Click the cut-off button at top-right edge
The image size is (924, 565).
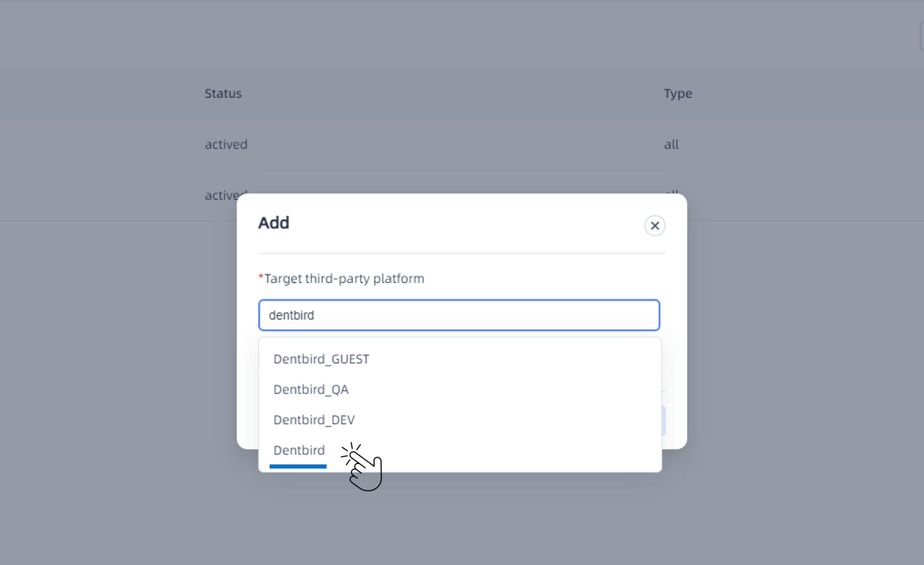pos(922,36)
